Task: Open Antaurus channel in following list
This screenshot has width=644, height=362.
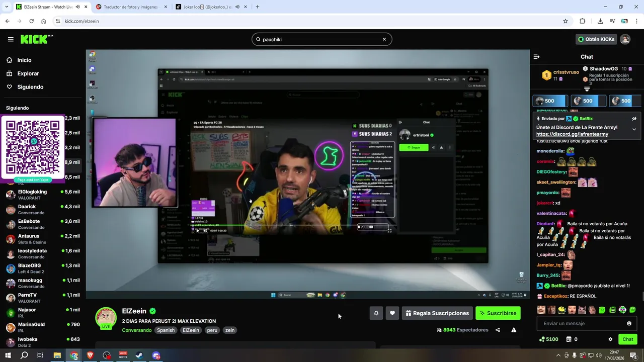Action: point(43,239)
